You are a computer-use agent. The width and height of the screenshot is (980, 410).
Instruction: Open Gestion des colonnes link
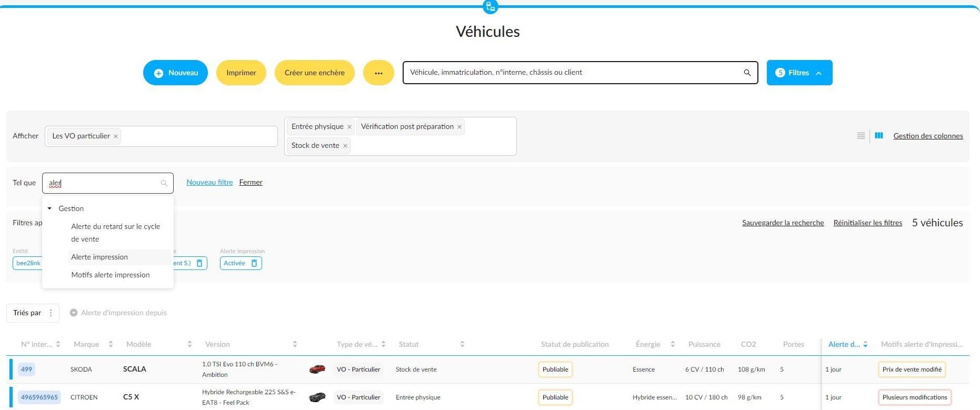pos(928,136)
